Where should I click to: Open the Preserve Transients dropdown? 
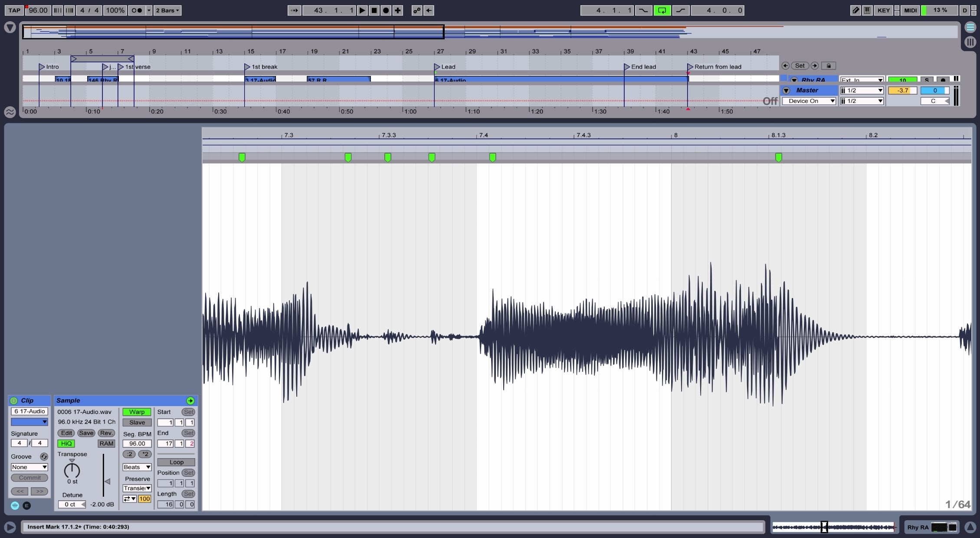click(x=137, y=489)
